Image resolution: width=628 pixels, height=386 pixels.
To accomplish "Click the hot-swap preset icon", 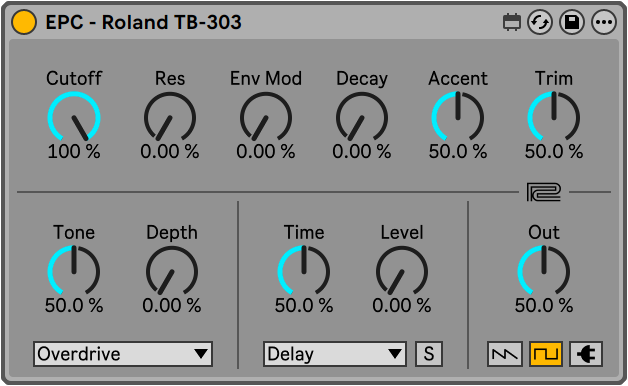I will coord(540,22).
